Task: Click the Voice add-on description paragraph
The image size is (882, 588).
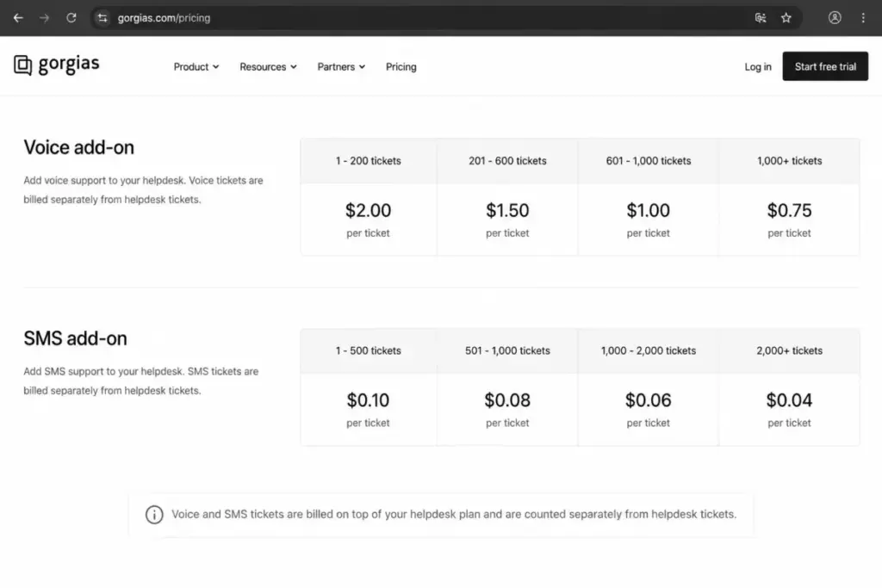Action: click(144, 190)
